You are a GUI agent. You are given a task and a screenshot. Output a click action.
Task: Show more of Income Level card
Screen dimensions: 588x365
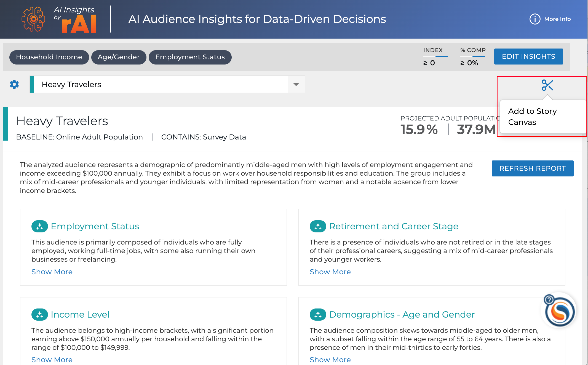pos(52,360)
